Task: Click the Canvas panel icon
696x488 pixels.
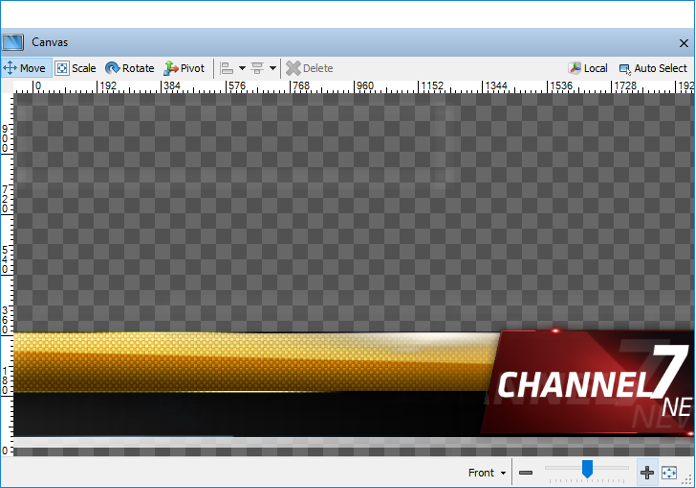Action: pyautogui.click(x=13, y=42)
